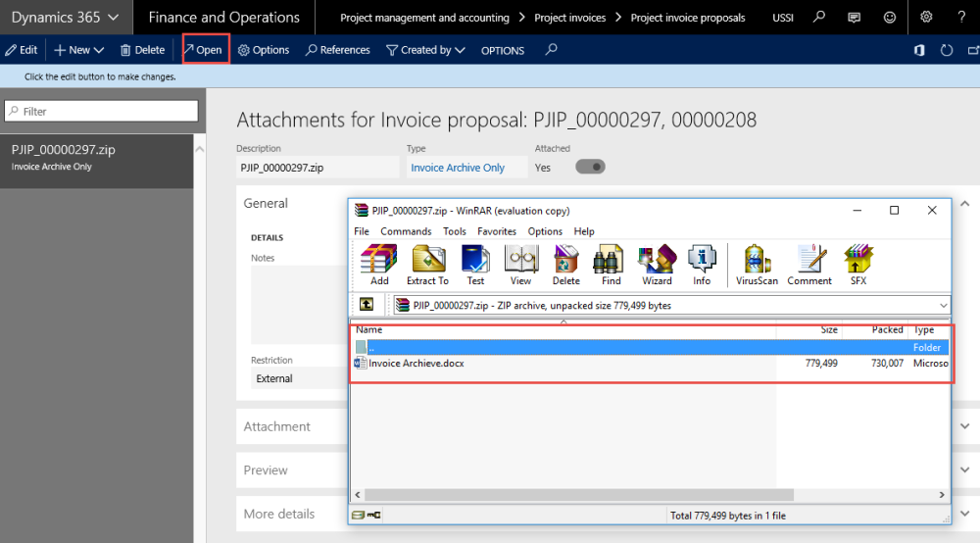
Task: Click the Description field PJIP_00000297.zip
Action: pos(318,168)
